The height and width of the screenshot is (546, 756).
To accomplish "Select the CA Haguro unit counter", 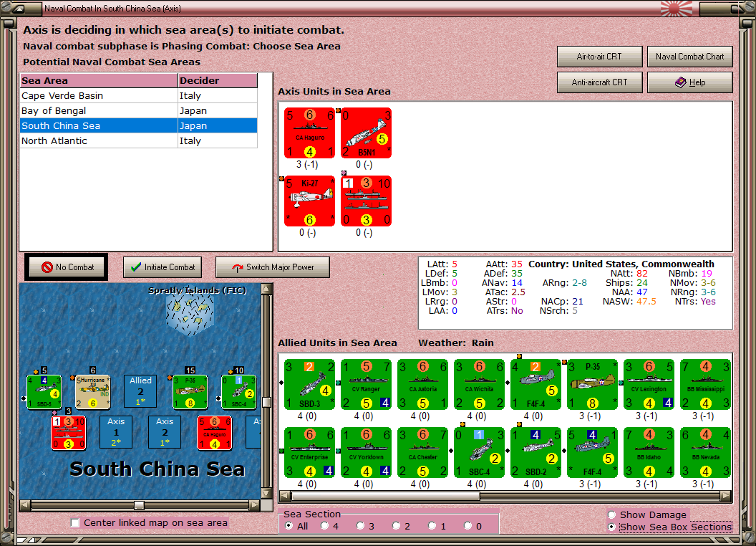I will [309, 133].
